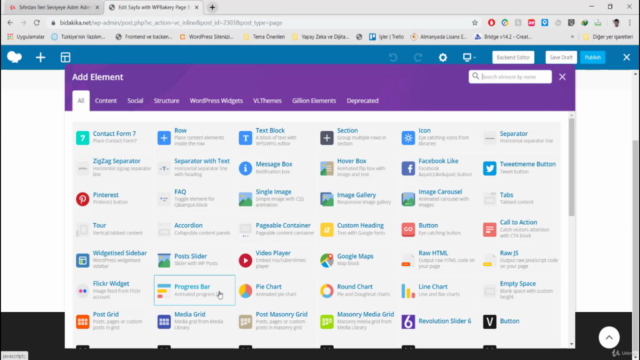Viewport: 640px width, 360px height.
Task: Add the Pageable Container element
Action: 276,229
